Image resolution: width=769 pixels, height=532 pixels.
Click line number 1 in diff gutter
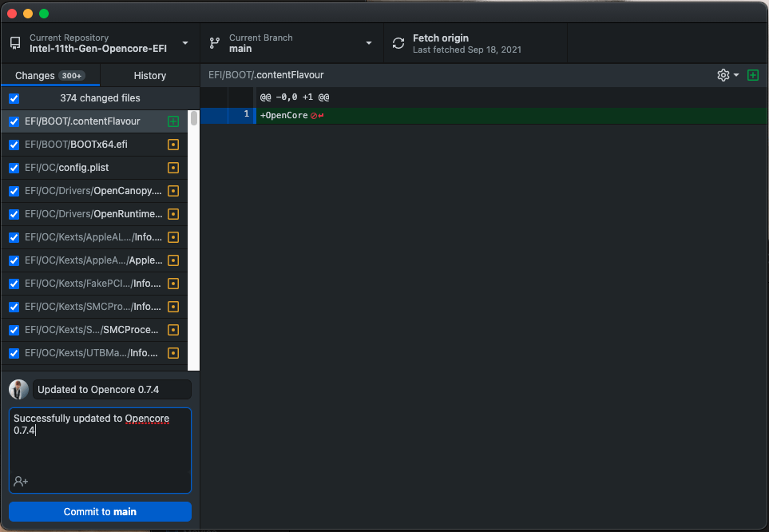[247, 114]
